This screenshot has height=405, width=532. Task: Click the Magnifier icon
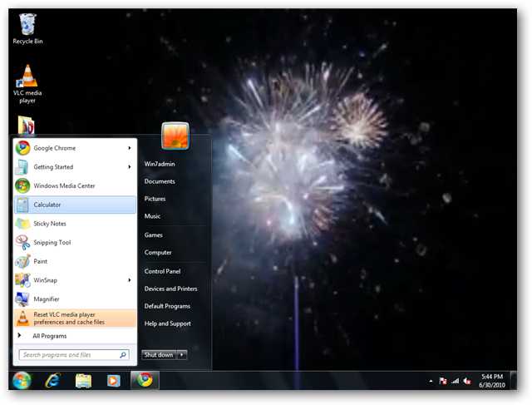[22, 299]
